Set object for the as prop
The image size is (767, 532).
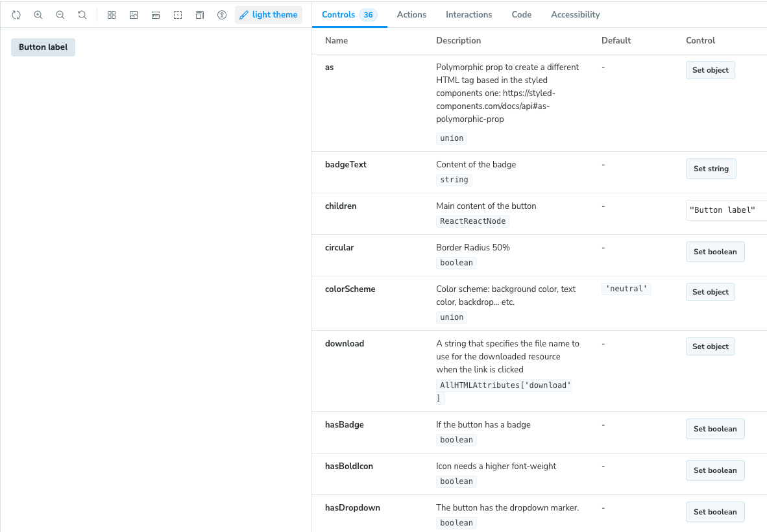click(x=711, y=70)
